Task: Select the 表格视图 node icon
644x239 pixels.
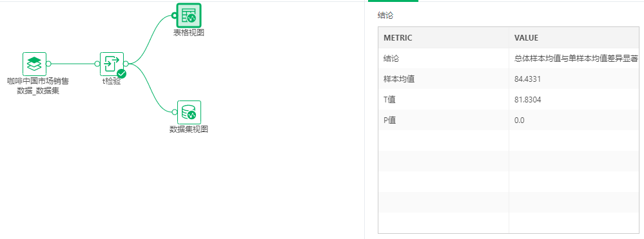Action: click(x=189, y=15)
